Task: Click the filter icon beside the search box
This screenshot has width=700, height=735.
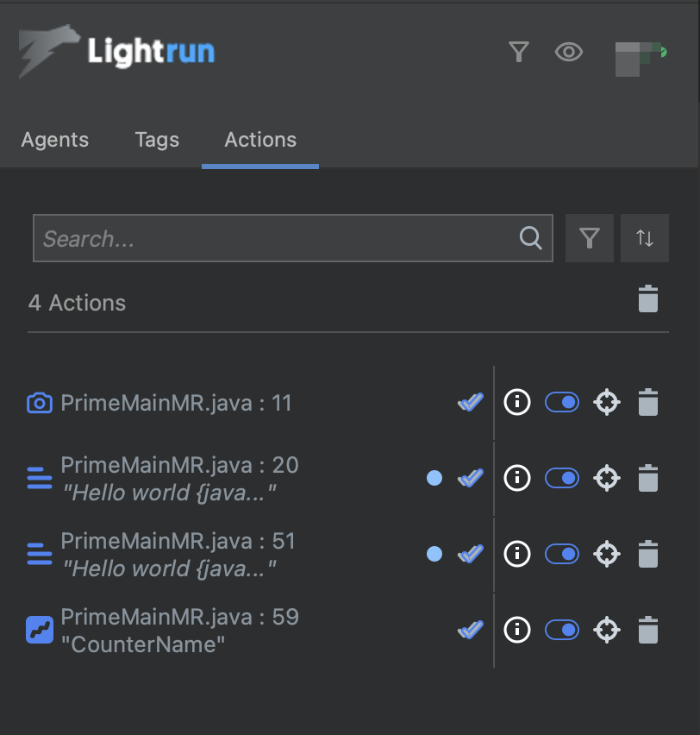Action: 590,238
